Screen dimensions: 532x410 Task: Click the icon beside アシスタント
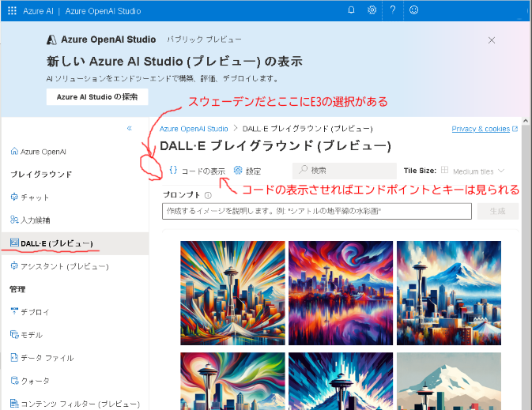coord(14,266)
